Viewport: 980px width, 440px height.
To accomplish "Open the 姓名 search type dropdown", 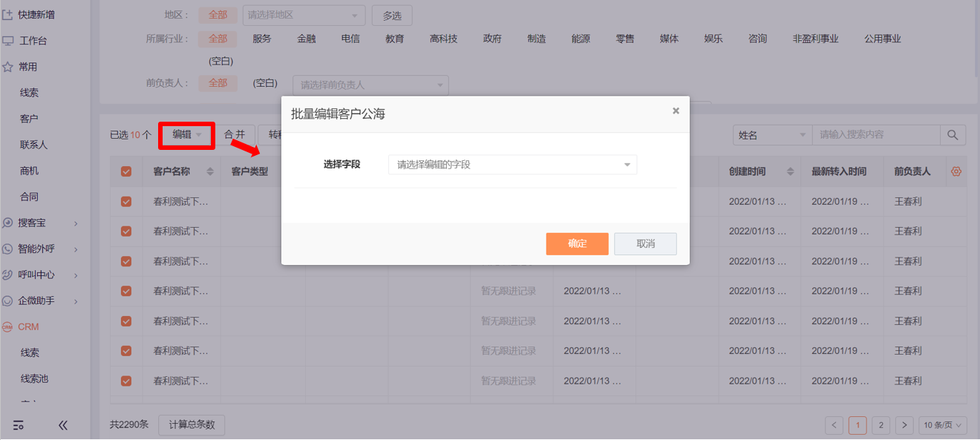I will pos(771,135).
